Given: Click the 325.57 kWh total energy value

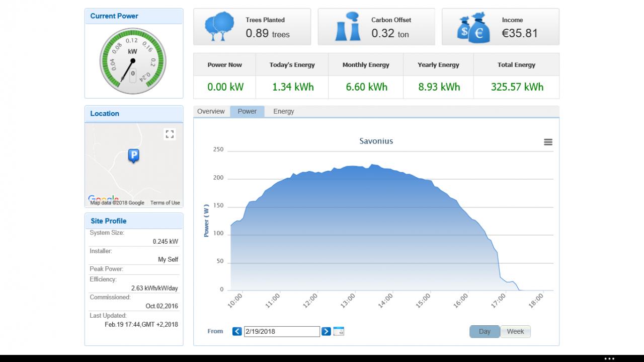Looking at the screenshot, I should pyautogui.click(x=517, y=87).
